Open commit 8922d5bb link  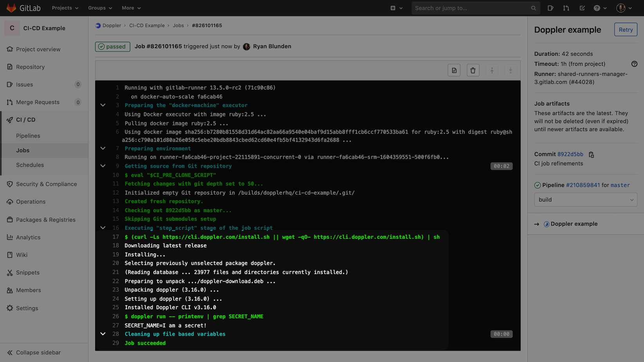click(x=570, y=154)
